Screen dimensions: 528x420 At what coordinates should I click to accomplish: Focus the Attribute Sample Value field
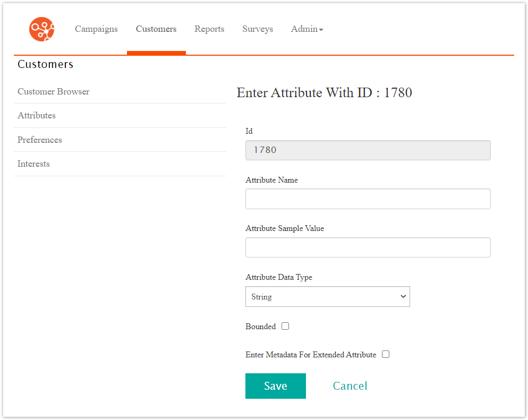pyautogui.click(x=368, y=247)
